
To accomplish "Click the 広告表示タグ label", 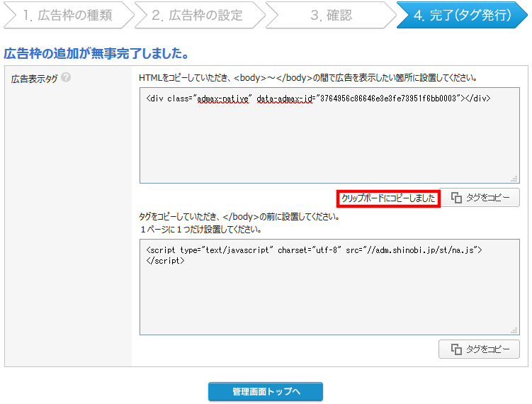I will [34, 79].
